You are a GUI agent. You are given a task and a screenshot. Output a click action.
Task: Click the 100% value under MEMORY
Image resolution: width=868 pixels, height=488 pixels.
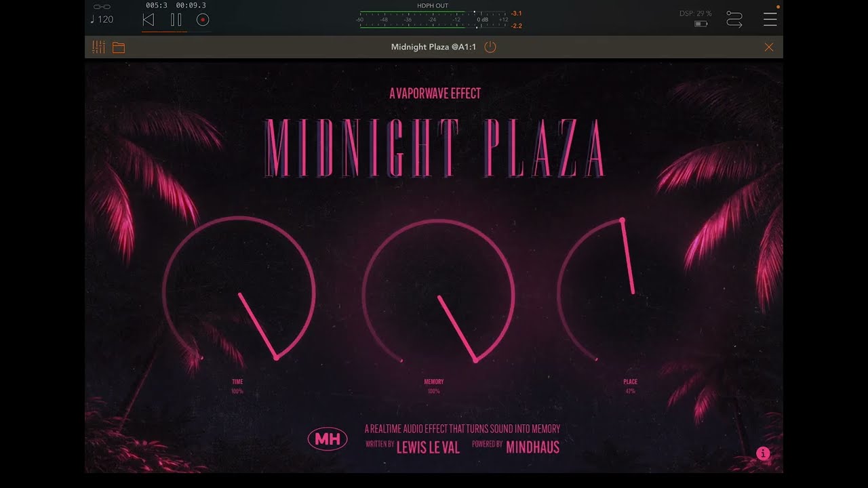point(434,391)
